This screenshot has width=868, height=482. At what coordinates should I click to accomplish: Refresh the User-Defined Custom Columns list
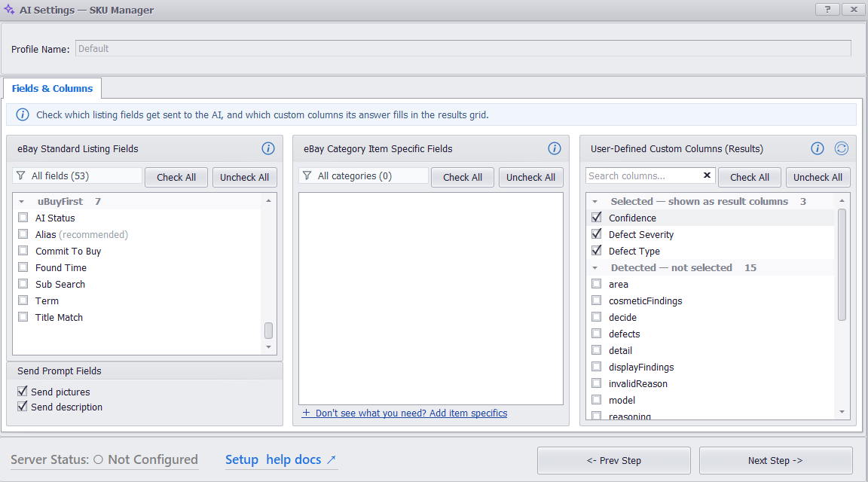coord(842,148)
